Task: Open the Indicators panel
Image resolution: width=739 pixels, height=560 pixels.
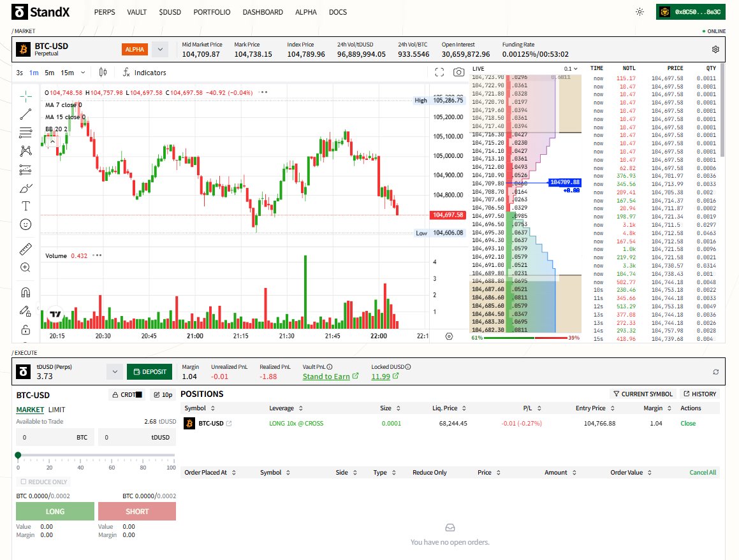Action: (x=144, y=73)
